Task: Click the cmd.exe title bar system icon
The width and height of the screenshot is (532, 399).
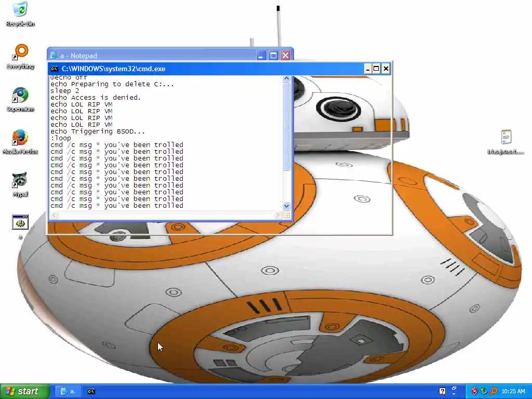Action: click(54, 69)
